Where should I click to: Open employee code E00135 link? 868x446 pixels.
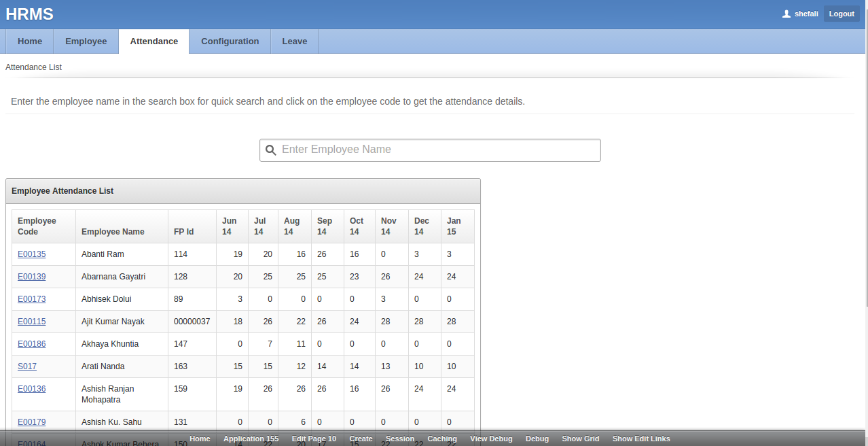32,254
